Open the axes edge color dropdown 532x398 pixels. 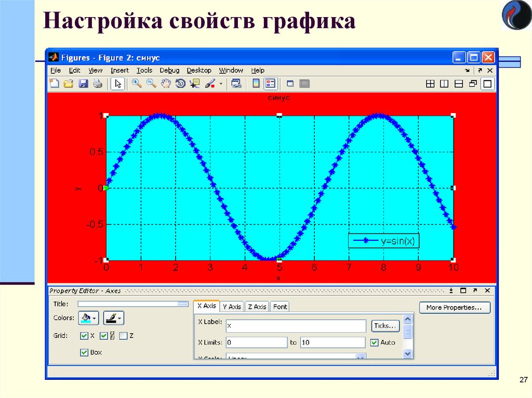114,318
